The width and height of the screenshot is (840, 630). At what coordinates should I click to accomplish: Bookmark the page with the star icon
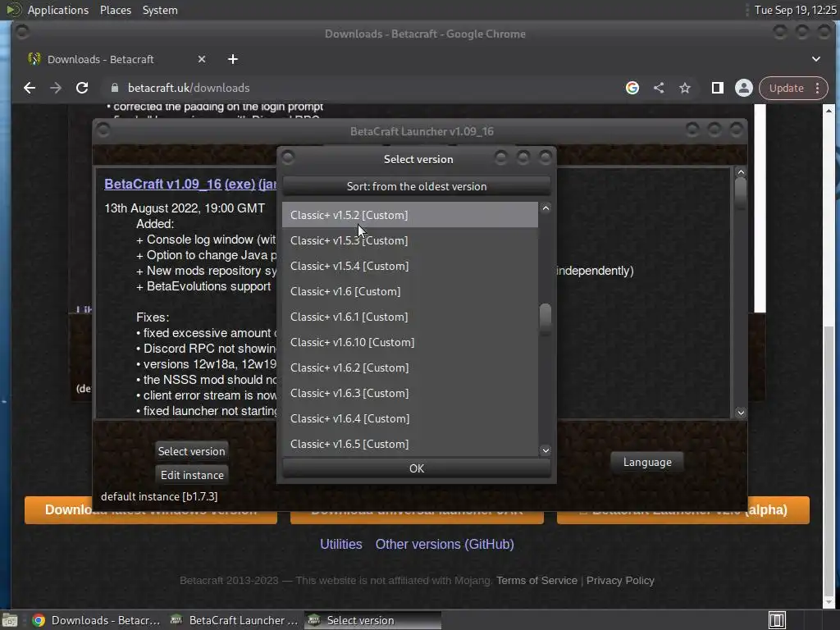(685, 88)
